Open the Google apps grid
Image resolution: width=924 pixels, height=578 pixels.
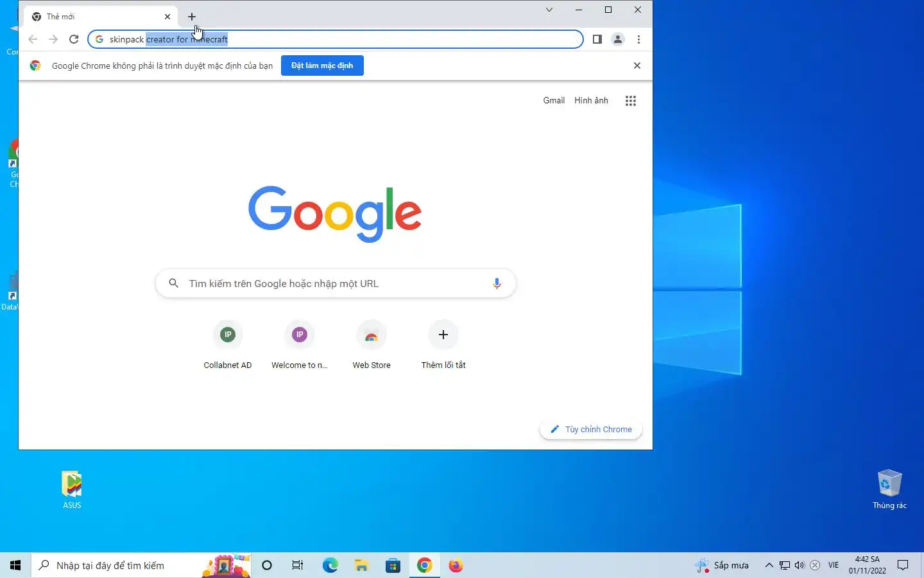(x=631, y=101)
